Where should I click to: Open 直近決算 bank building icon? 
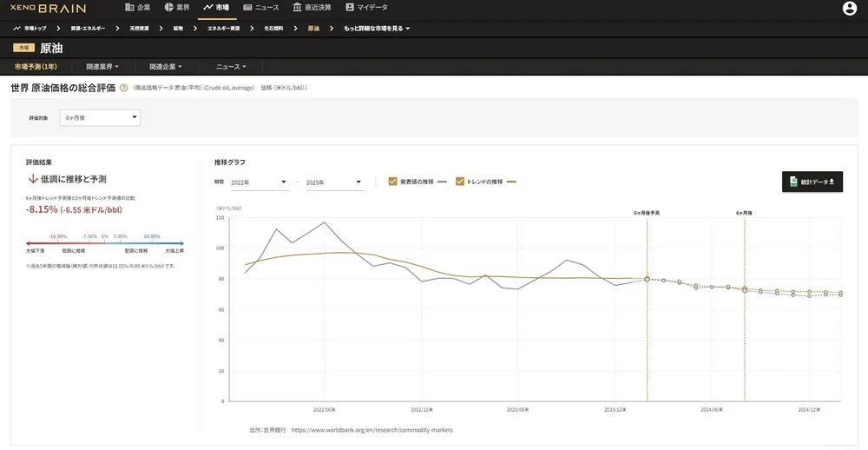(298, 7)
